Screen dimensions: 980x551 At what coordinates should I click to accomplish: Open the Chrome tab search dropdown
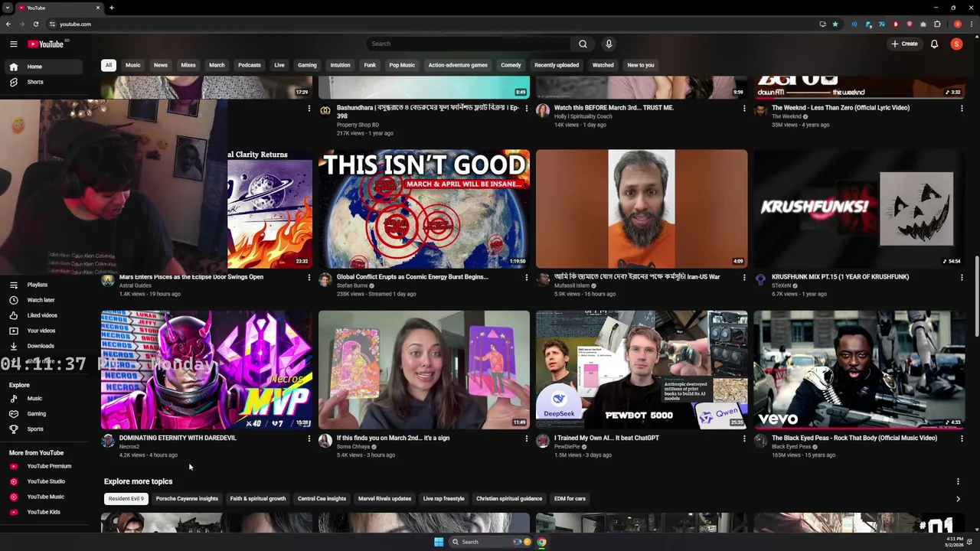click(8, 8)
